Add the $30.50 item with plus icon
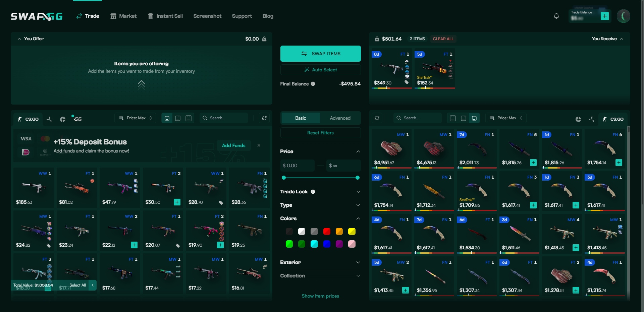 (x=177, y=202)
